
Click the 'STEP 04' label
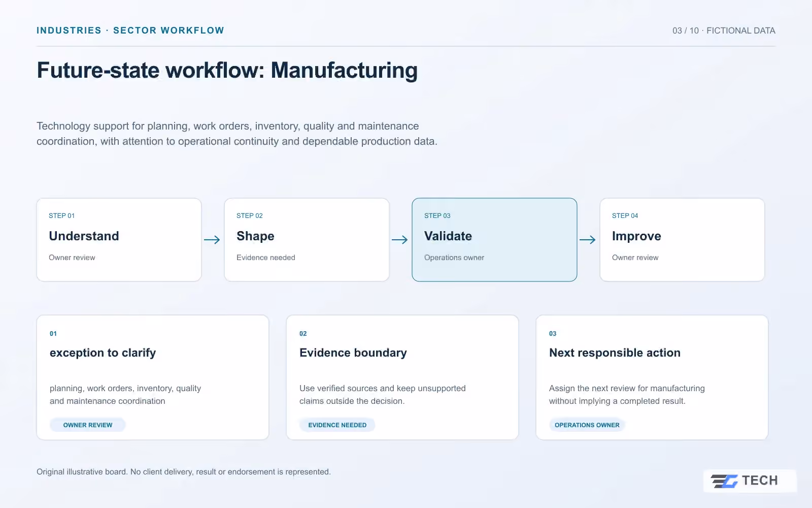point(625,216)
